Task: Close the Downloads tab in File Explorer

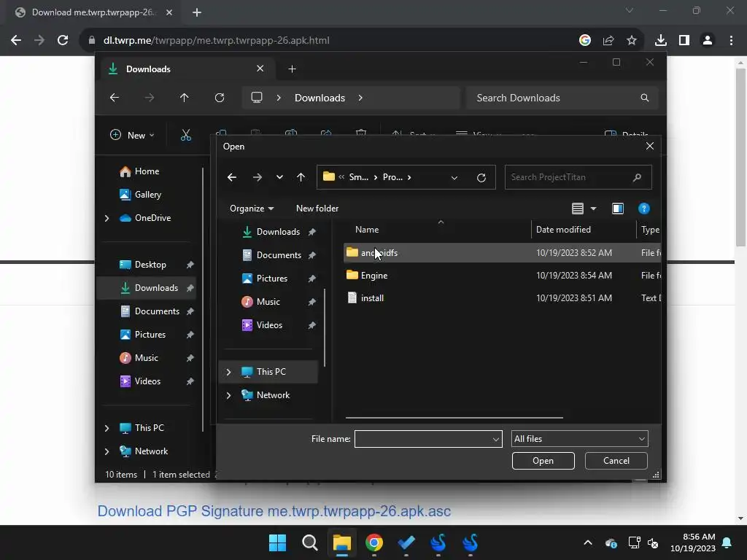Action: (260, 69)
